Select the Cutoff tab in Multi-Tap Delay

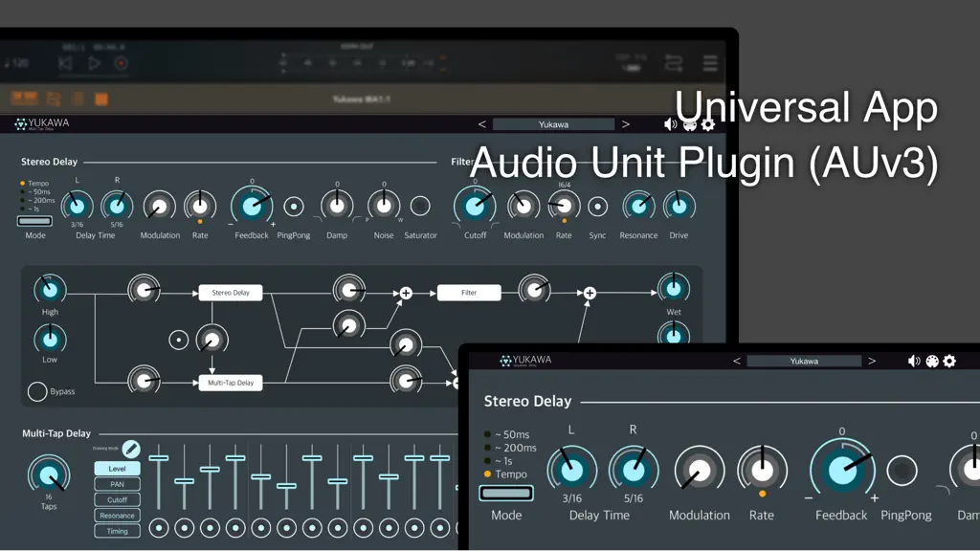pos(117,499)
